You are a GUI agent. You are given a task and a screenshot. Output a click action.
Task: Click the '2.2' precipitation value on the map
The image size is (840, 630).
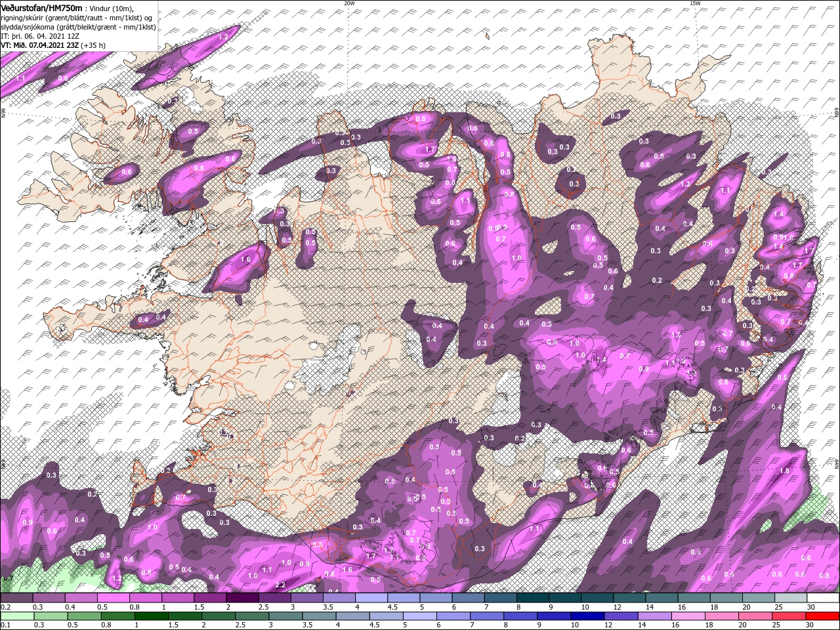(280, 585)
